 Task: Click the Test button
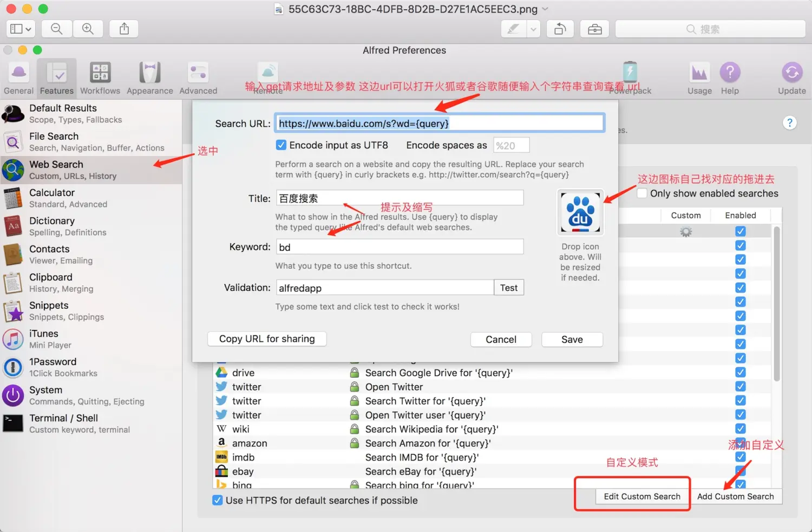[x=509, y=288]
